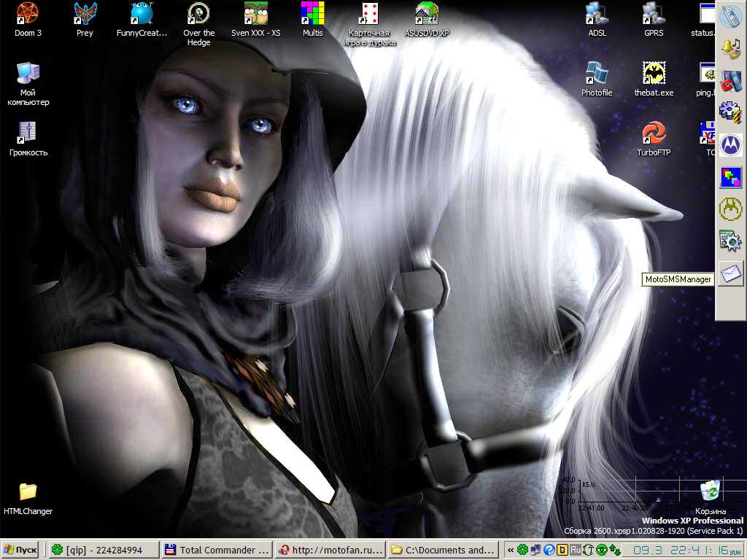
Task: Click the green QIP flower tray icon
Action: pos(522,550)
